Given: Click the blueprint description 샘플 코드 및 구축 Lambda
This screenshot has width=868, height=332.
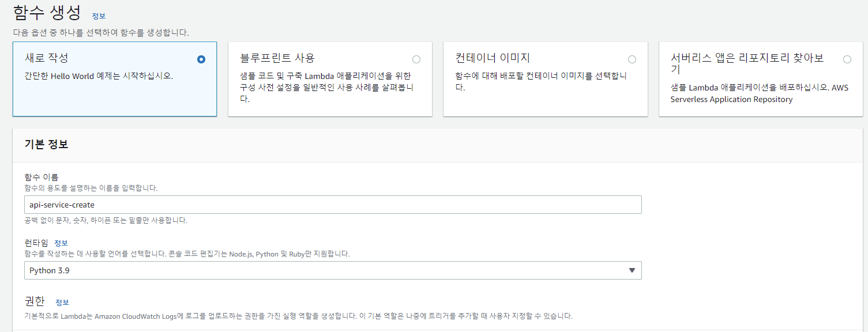Looking at the screenshot, I should (326, 87).
